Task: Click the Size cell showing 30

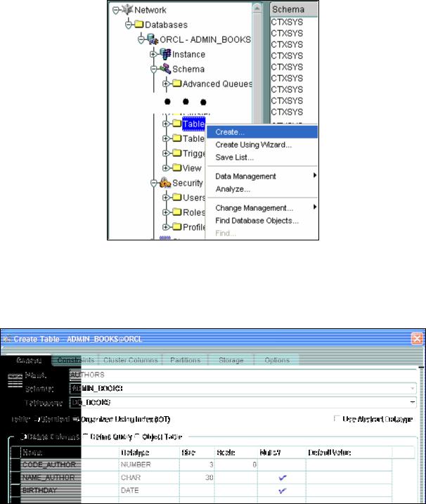Action: click(x=197, y=478)
